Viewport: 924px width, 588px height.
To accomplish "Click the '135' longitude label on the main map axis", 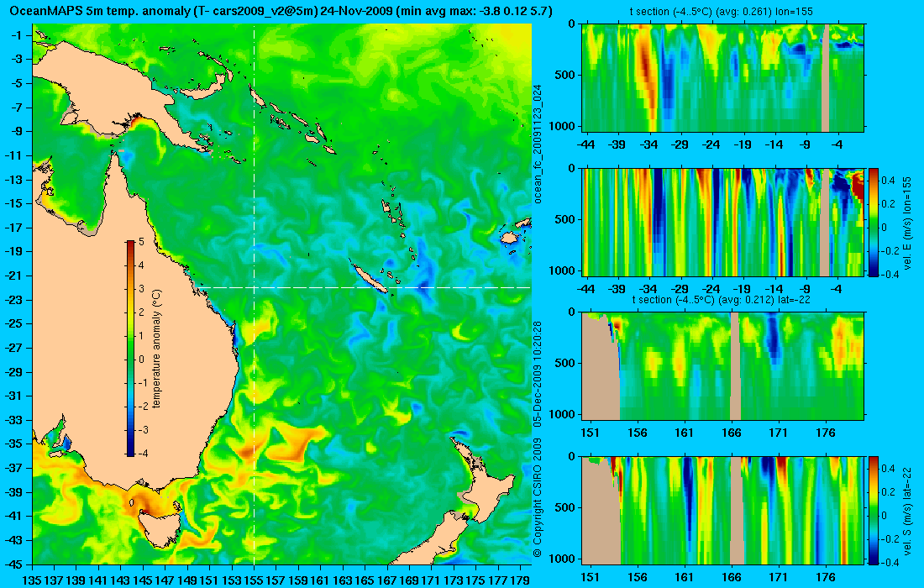I will point(32,580).
